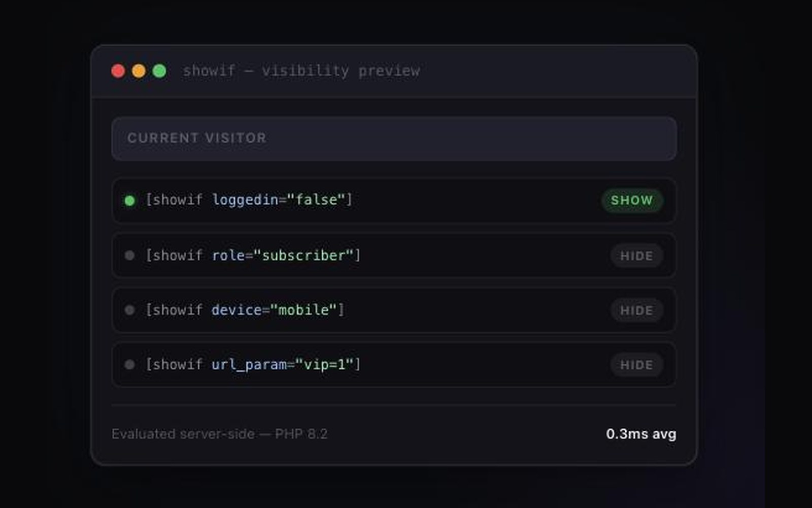This screenshot has height=508, width=812.
Task: Click the green maximize window dot
Action: [159, 71]
